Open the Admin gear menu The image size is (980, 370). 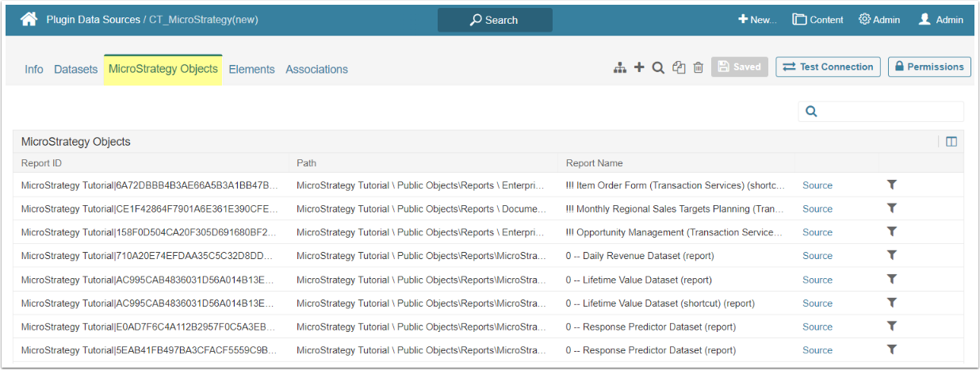(879, 20)
